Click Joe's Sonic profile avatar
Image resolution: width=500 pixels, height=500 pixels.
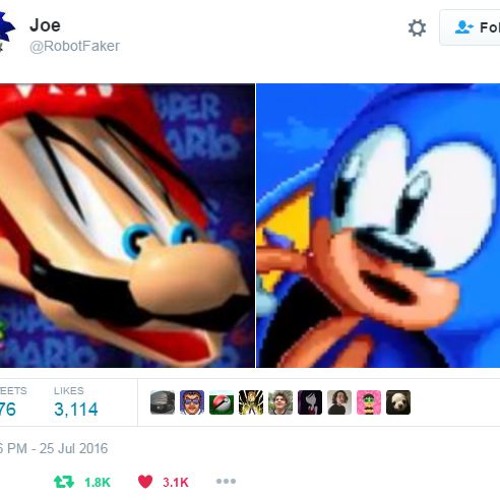[x=7, y=32]
